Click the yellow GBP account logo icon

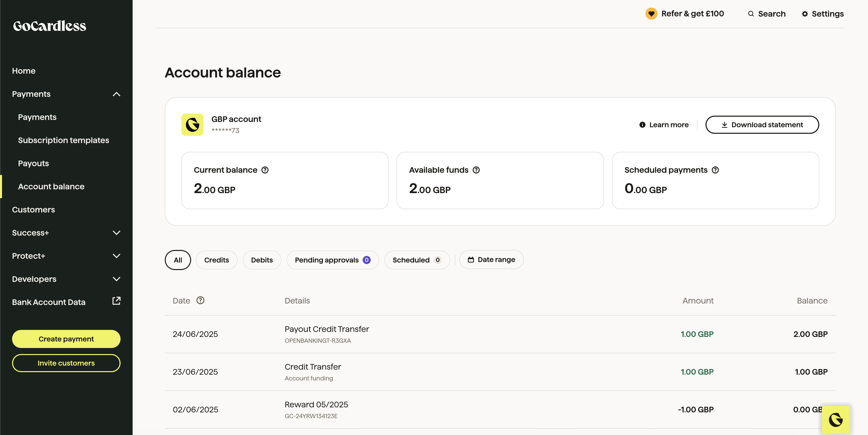click(x=192, y=124)
